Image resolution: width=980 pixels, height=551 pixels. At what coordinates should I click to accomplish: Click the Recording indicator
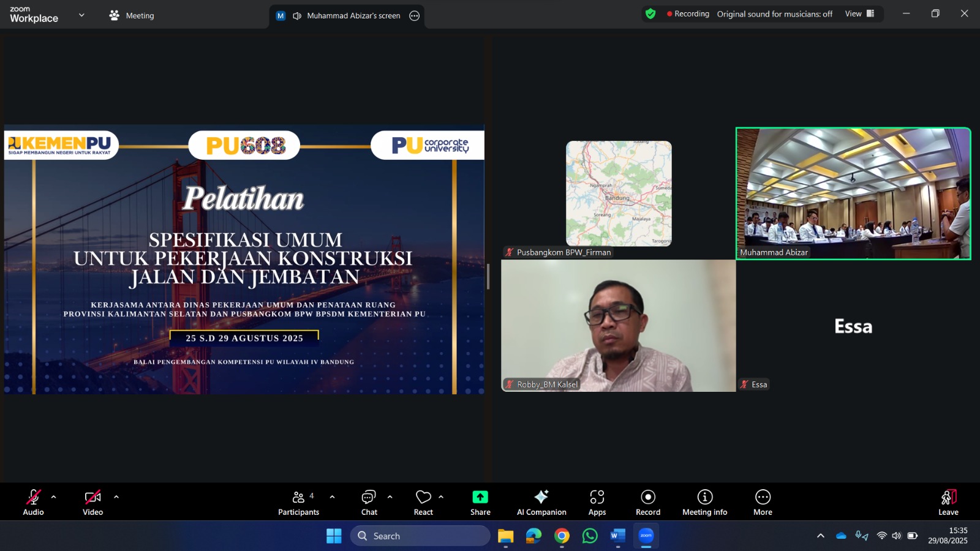point(688,13)
